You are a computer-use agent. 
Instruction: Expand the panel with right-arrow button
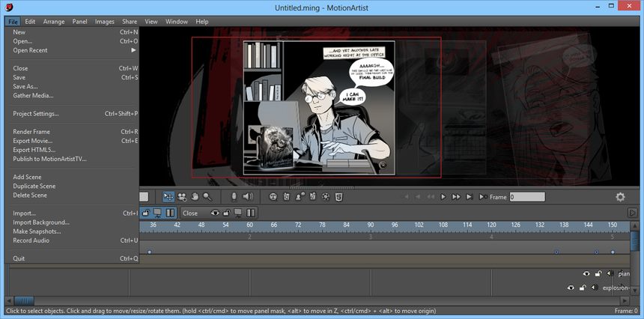coord(633,213)
